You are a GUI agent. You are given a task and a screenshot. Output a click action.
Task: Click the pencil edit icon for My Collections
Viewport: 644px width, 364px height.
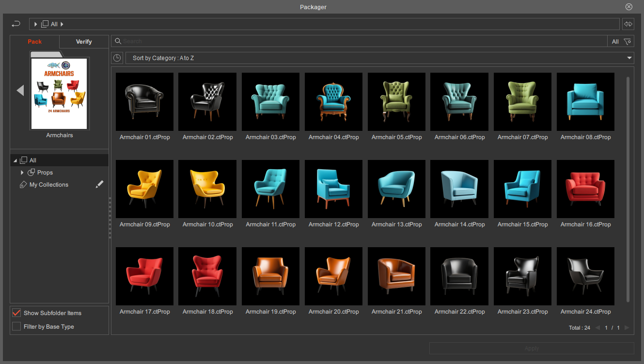click(x=99, y=184)
